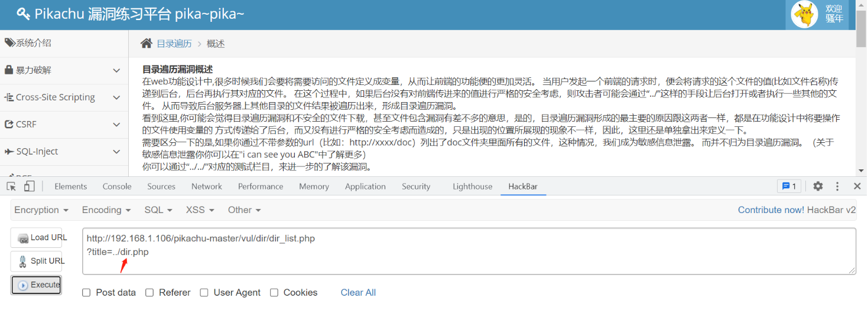Screen dimensions: 868x314
Task: Click the 概述 breadcrumb text
Action: (216, 44)
